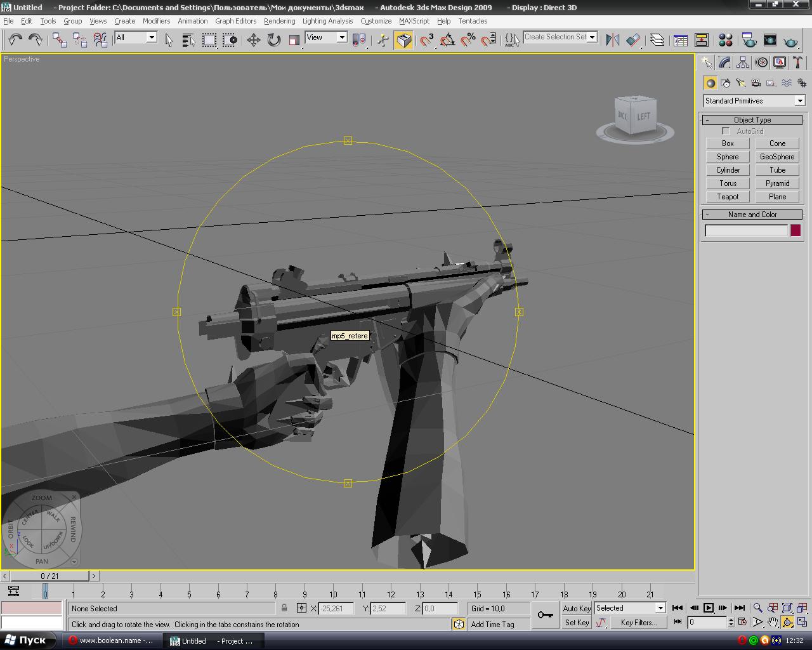
Task: Open the Modifiers menu
Action: tap(156, 21)
